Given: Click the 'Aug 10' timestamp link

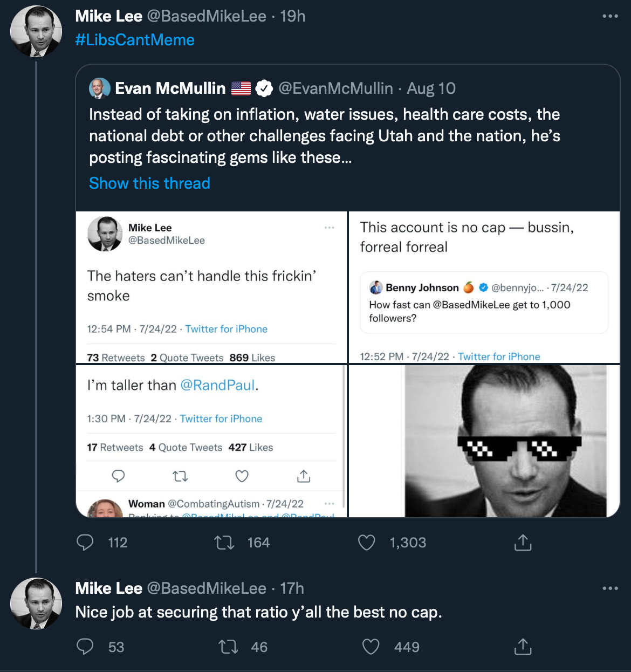Looking at the screenshot, I should pos(431,88).
